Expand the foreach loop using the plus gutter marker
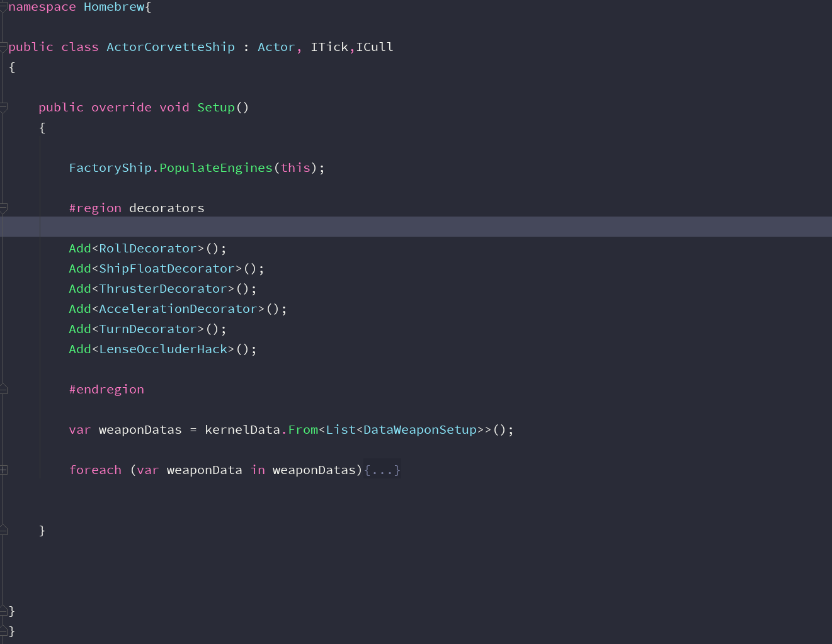The height and width of the screenshot is (644, 832). coord(3,469)
